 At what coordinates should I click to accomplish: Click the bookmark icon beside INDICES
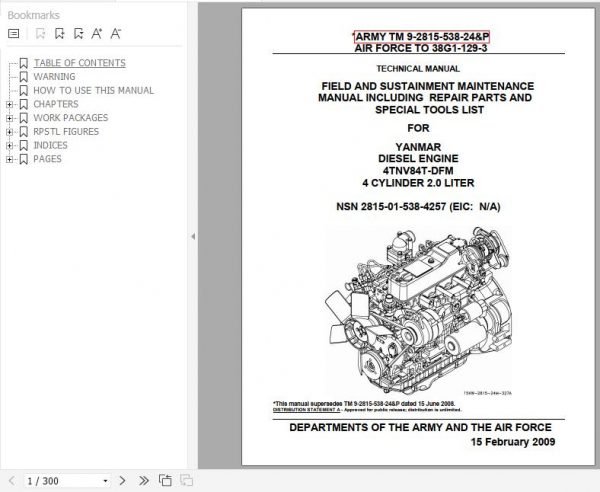coord(24,146)
